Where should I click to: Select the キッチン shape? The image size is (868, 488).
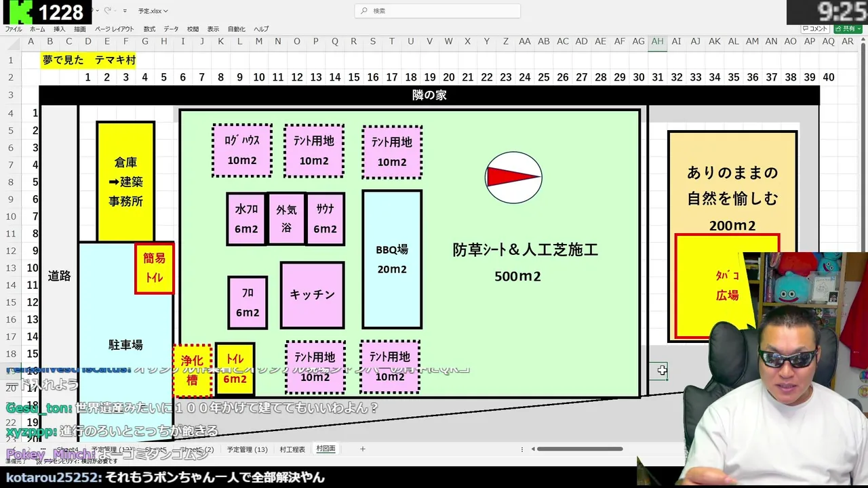312,295
